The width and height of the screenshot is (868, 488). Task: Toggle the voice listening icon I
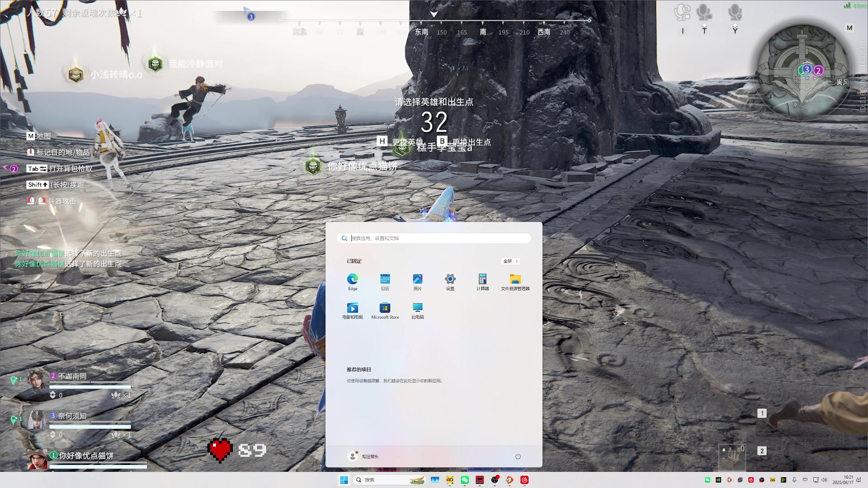683,19
